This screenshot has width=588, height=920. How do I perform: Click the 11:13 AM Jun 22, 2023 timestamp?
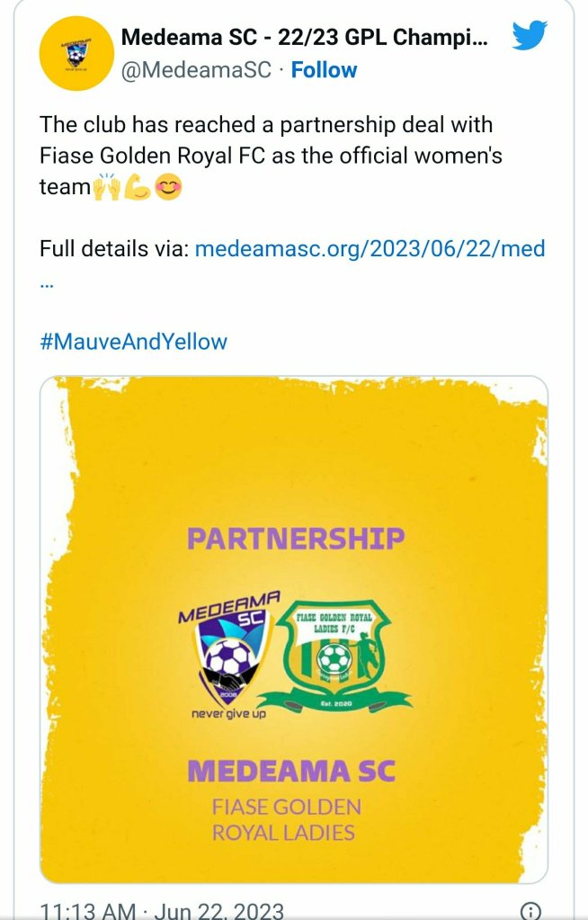pos(162,910)
